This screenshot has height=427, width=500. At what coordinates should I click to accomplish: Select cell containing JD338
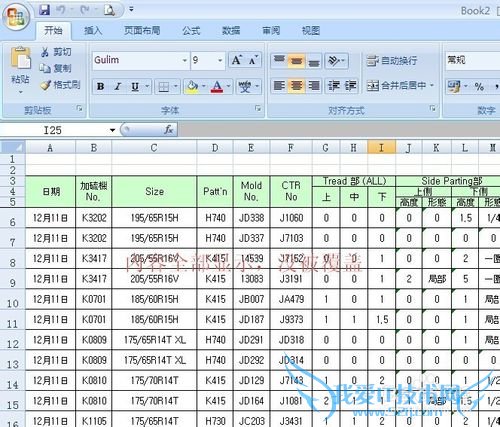tap(251, 218)
